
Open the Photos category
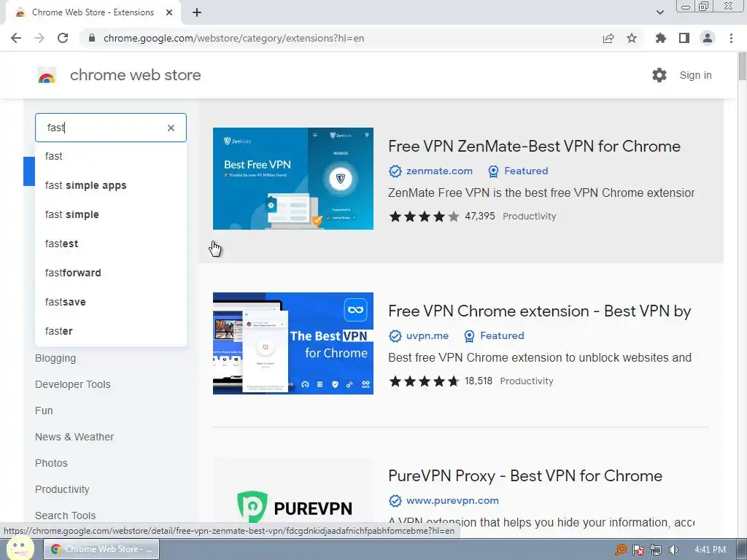click(51, 463)
